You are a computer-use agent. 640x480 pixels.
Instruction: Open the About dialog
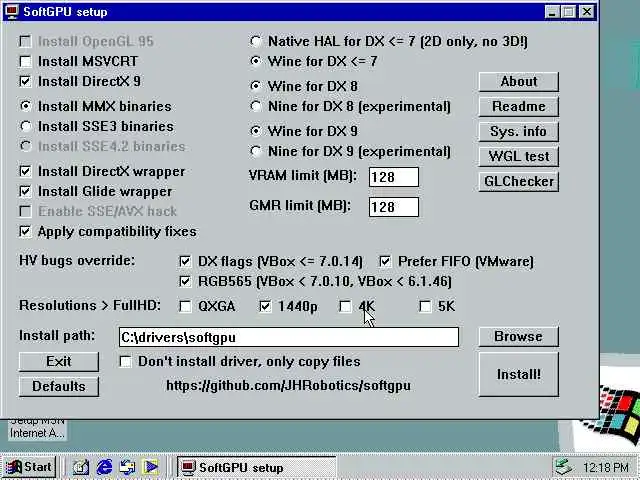click(x=519, y=82)
